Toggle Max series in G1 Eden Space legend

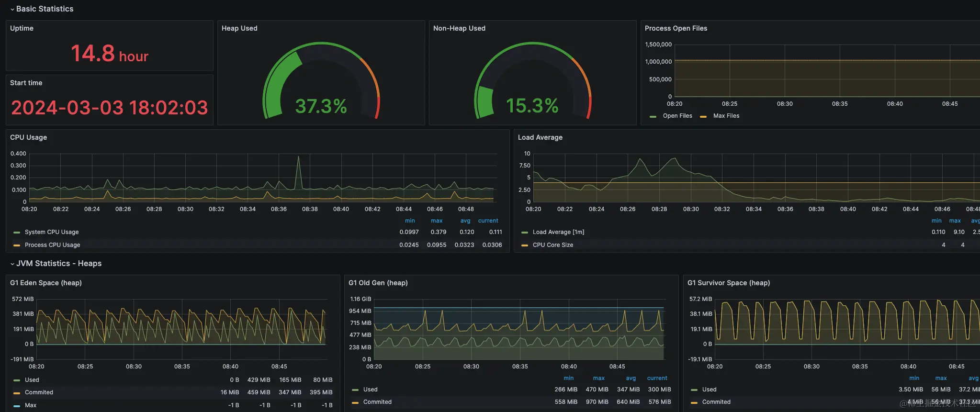tap(31, 405)
